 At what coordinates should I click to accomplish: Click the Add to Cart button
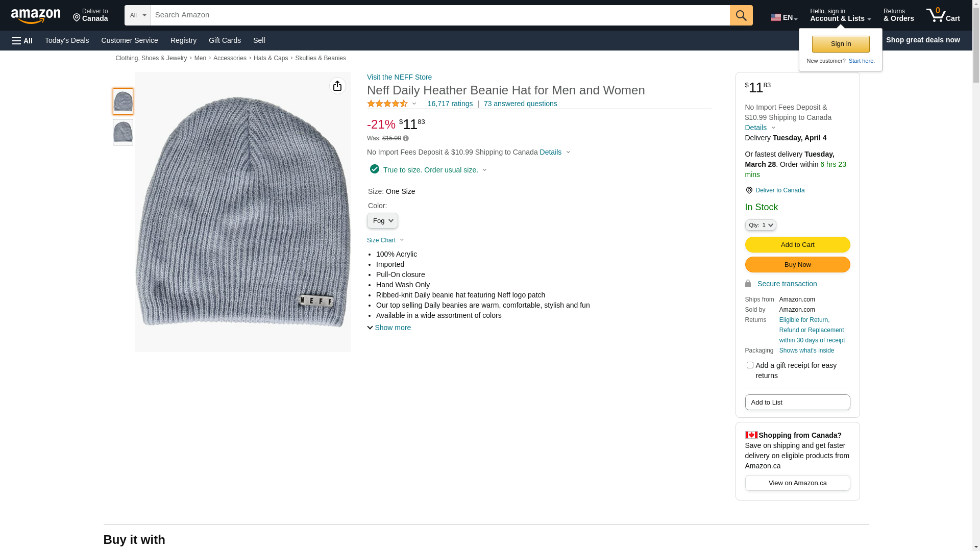[797, 245]
